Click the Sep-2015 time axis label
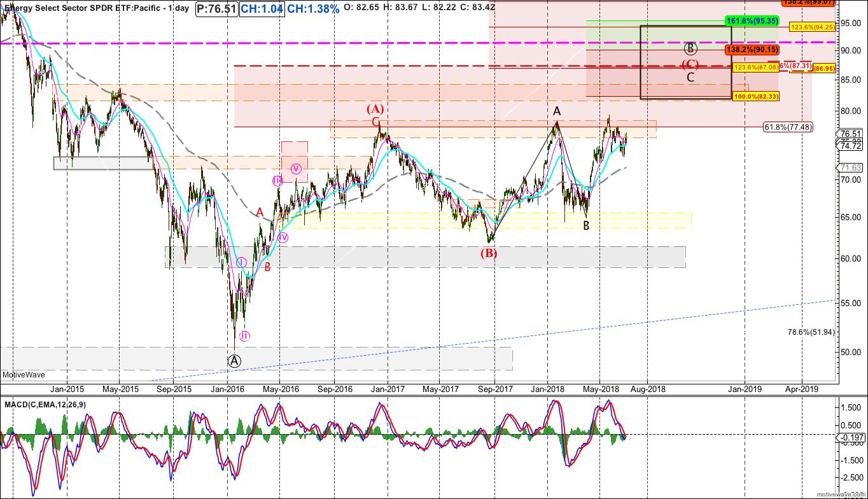868x499 pixels. click(x=174, y=388)
